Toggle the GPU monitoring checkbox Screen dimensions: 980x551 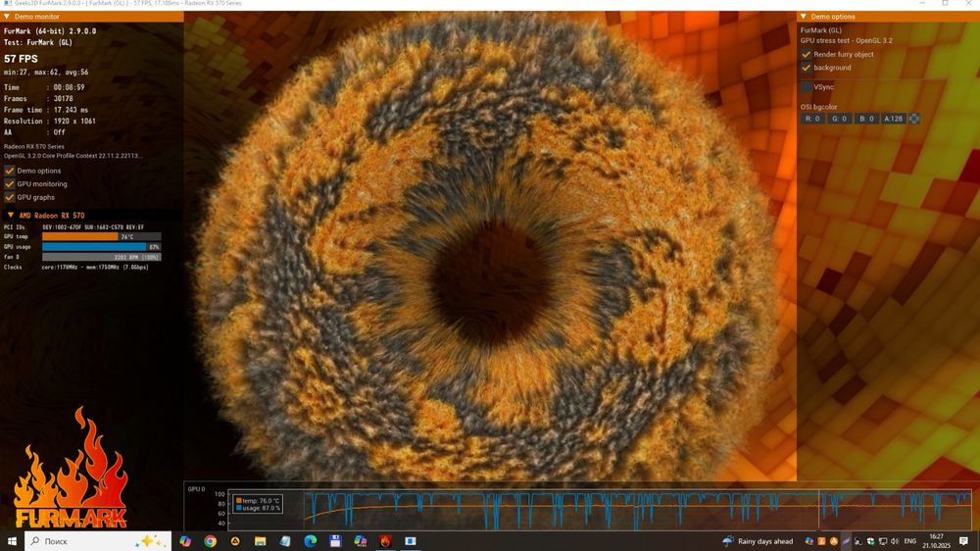[10, 184]
